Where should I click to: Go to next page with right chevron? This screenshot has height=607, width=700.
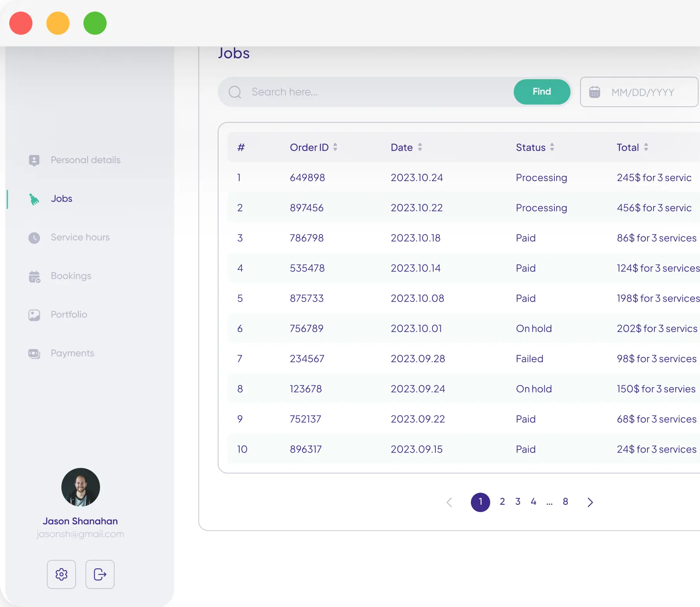pos(590,502)
